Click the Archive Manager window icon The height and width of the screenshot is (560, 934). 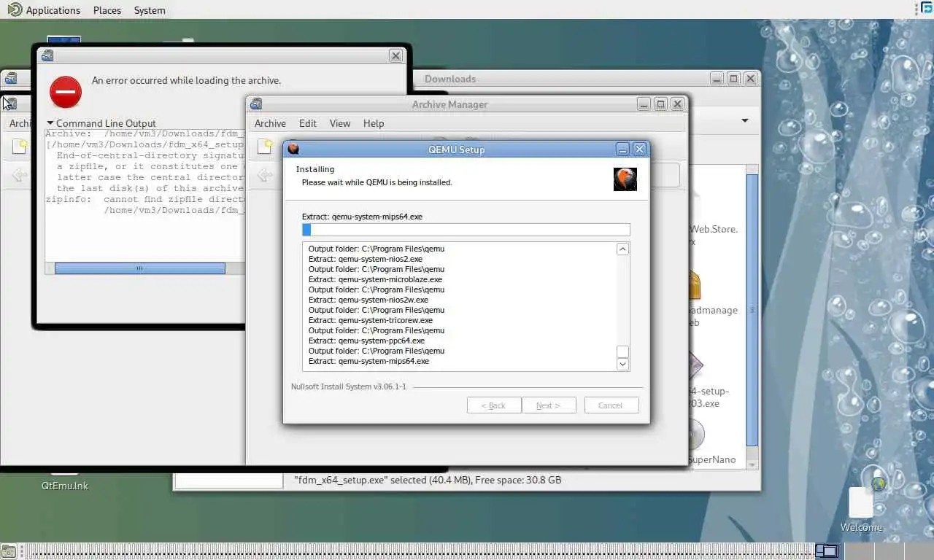[x=256, y=104]
